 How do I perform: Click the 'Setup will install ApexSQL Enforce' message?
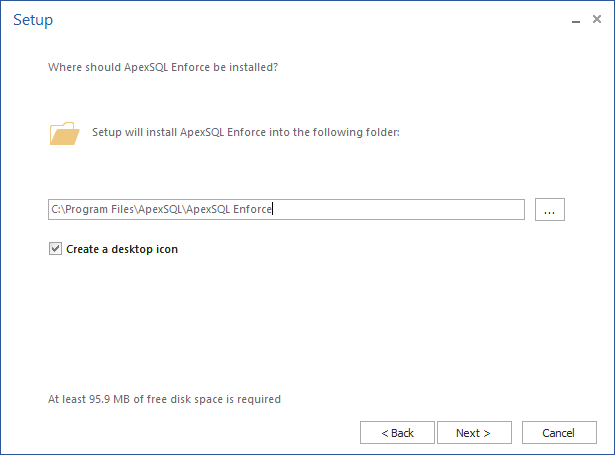tap(246, 132)
